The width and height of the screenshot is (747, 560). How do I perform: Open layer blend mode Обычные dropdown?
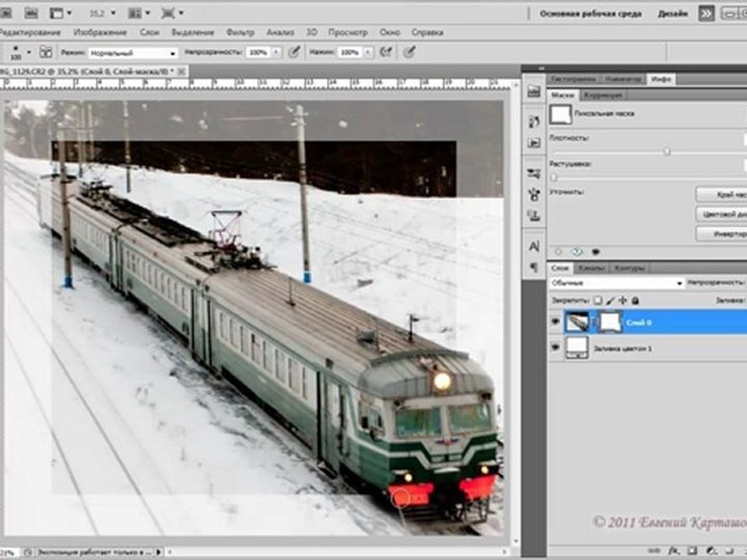[x=616, y=283]
